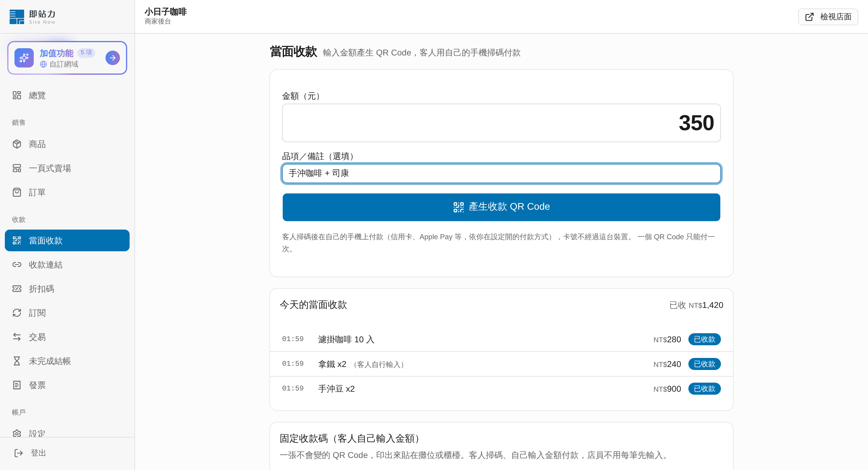Screen dimensions: 868x470
Task: Click the 已收 NT$1,420 total
Action: (x=696, y=305)
